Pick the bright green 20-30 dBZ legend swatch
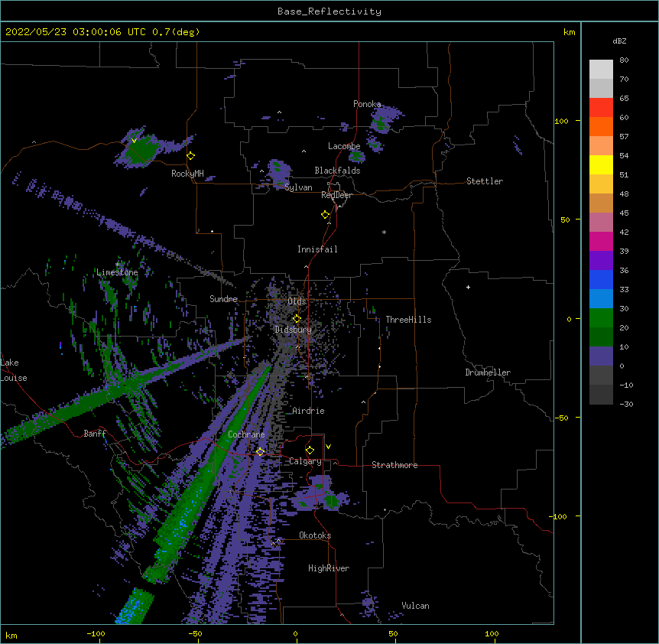Screen dimensions: 659x644 [601, 318]
